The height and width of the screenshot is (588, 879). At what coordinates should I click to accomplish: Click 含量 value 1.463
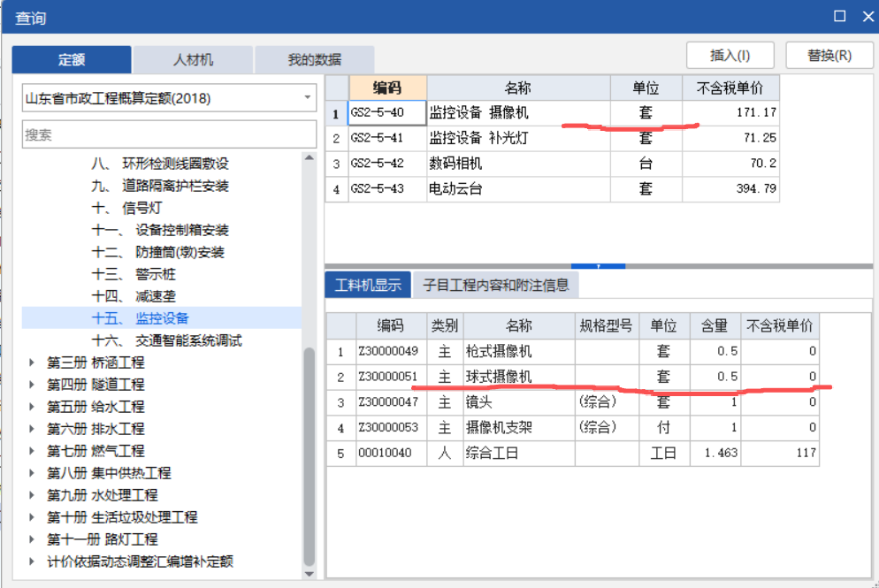click(715, 453)
